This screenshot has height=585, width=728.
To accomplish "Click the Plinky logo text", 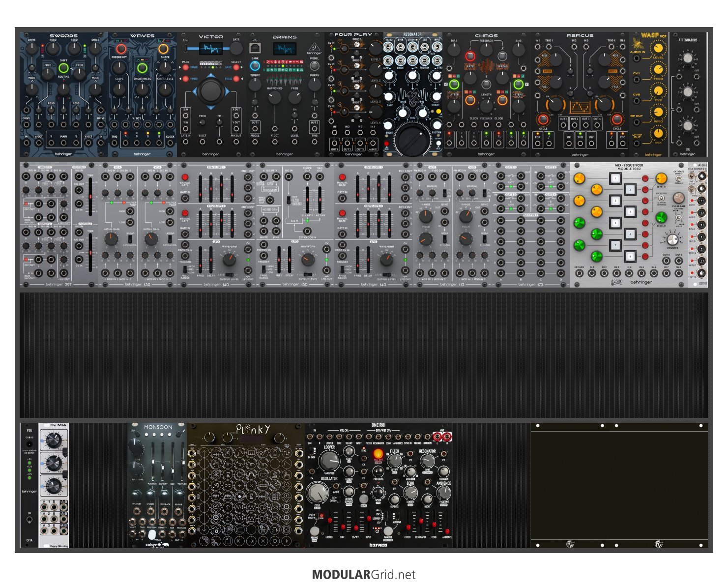I will 253,429.
